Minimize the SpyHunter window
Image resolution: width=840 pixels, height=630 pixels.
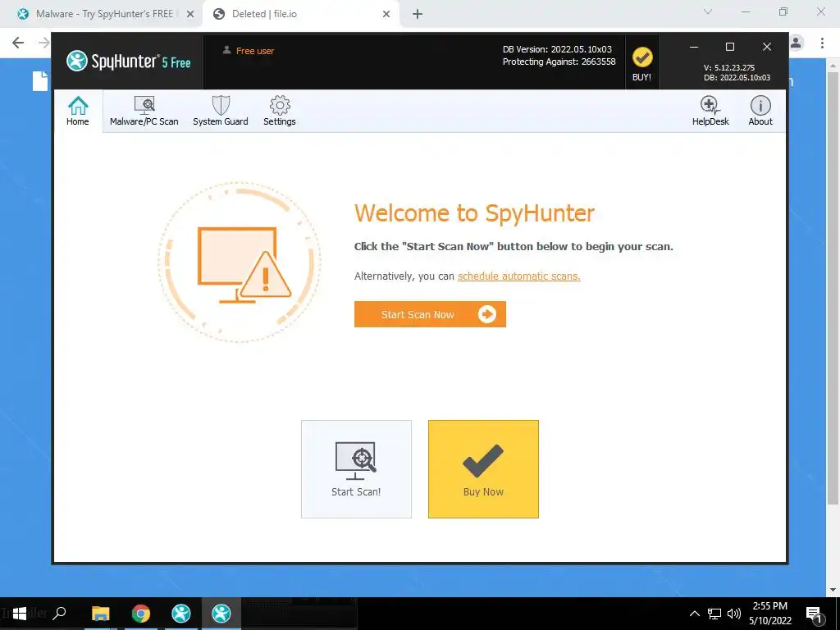click(x=694, y=47)
